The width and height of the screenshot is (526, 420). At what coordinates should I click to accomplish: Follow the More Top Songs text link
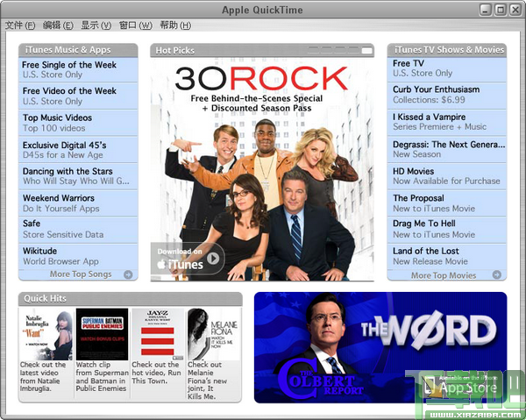pos(81,274)
